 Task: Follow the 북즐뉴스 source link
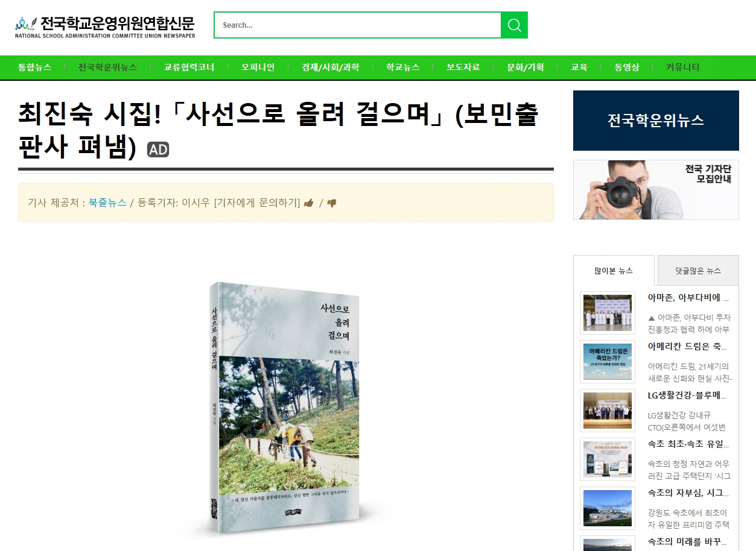point(107,203)
